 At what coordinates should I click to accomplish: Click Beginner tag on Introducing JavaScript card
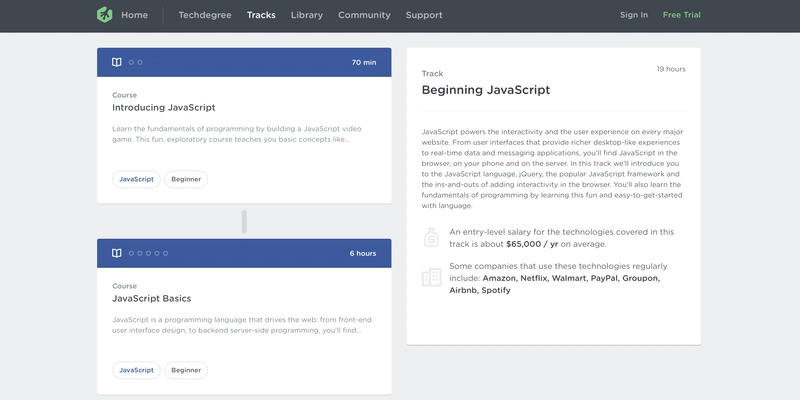tap(186, 179)
